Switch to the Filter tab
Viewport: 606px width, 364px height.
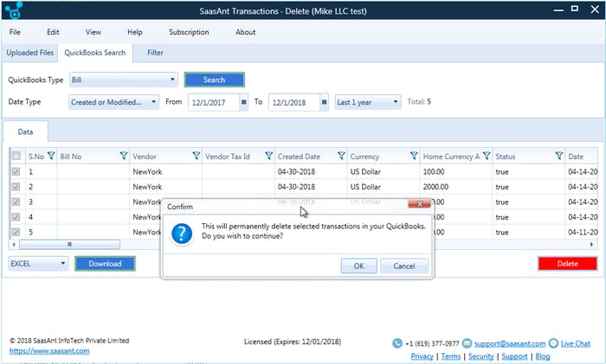click(155, 53)
